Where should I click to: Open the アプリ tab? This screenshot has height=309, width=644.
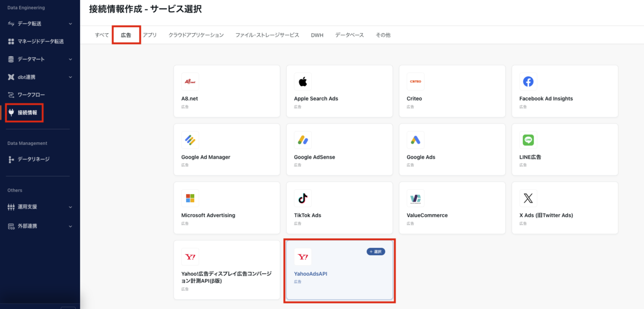150,35
